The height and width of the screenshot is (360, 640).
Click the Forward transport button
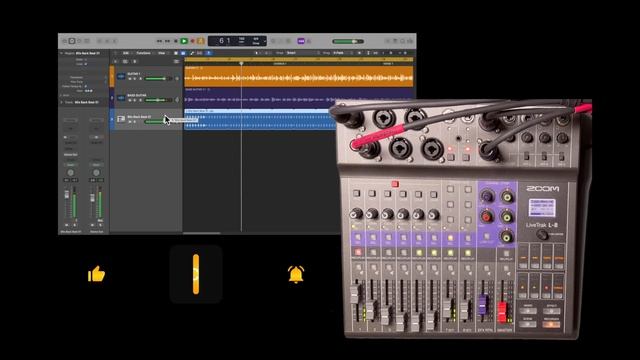[167, 41]
